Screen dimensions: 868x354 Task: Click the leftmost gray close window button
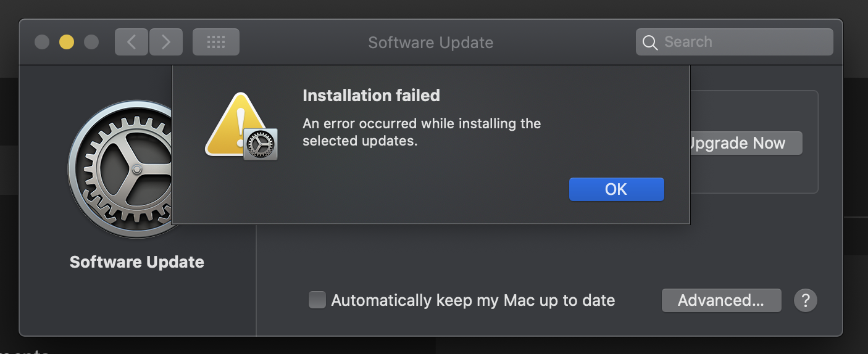tap(42, 42)
